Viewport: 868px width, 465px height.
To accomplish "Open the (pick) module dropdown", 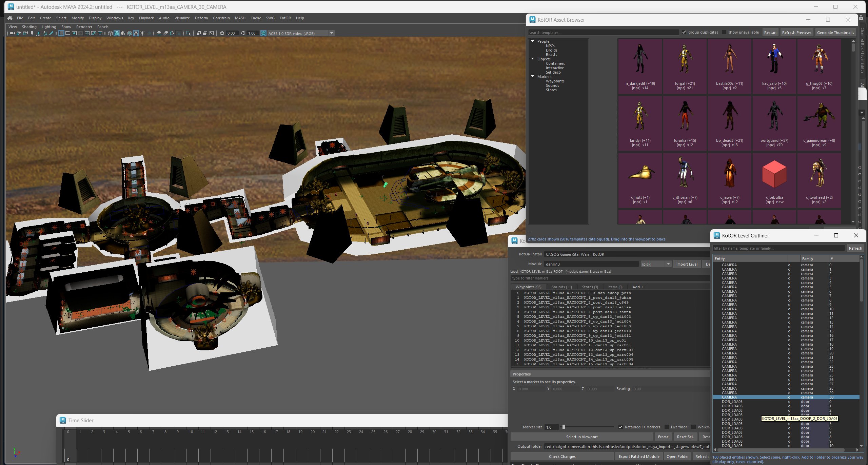I will coord(656,264).
